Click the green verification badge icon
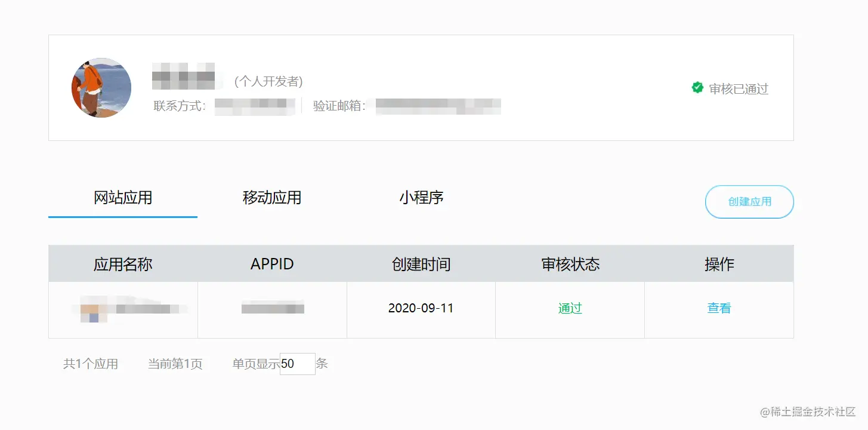Screen dimensions: 868x430 (697, 88)
